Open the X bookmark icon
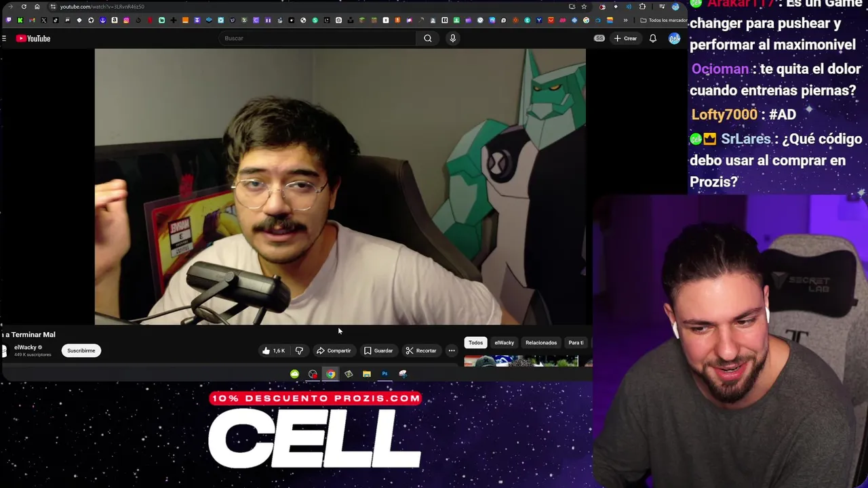 [43, 20]
